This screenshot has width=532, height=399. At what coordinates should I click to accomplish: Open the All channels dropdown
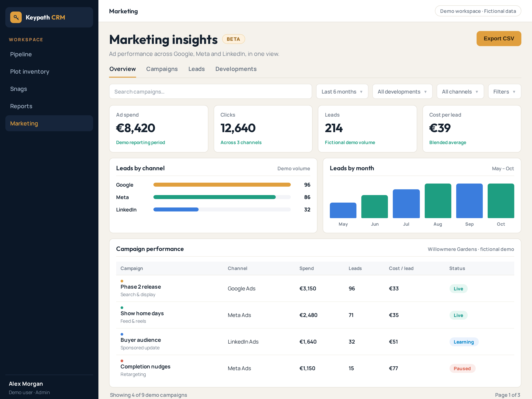(x=460, y=91)
